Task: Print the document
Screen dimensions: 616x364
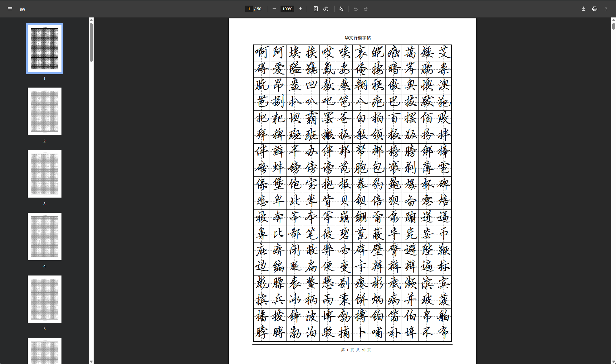Action: tap(594, 9)
